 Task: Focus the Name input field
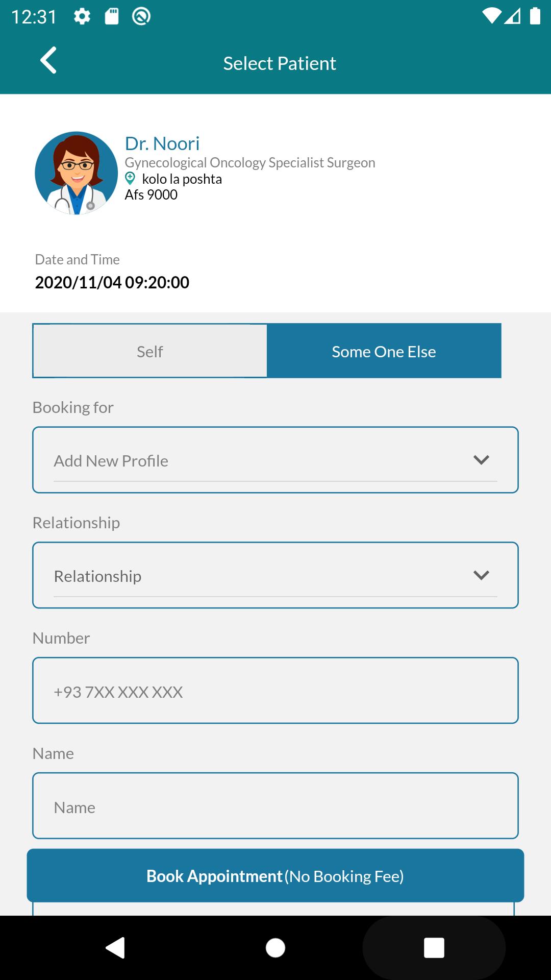(x=275, y=806)
